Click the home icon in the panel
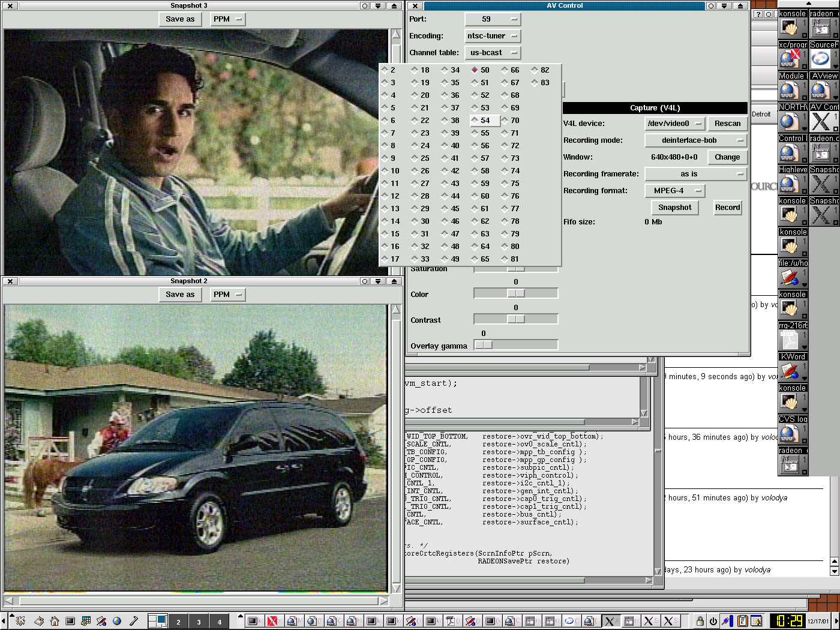 tap(55, 621)
